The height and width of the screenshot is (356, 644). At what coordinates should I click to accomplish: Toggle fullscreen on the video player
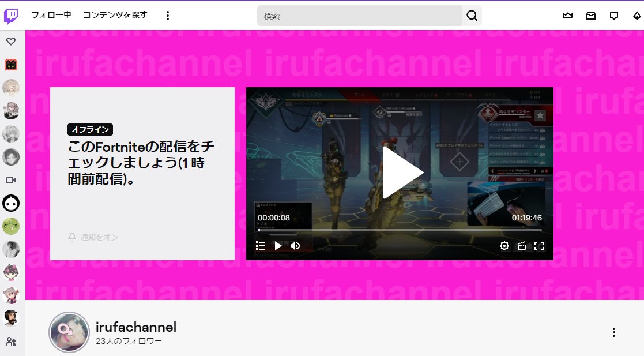click(x=539, y=246)
